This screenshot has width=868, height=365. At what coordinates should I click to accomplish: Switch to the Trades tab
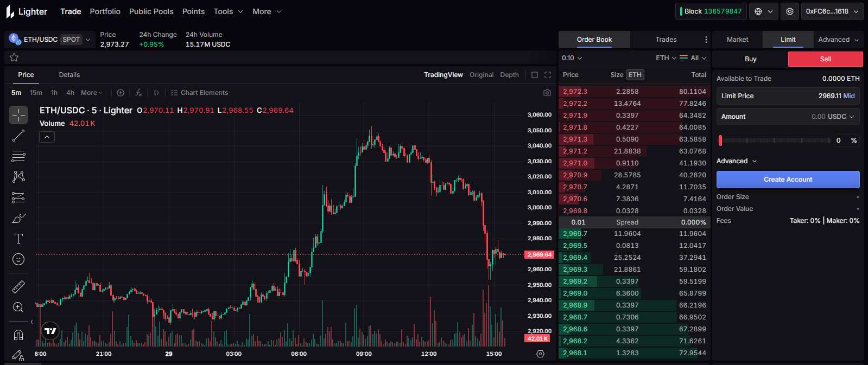click(666, 40)
